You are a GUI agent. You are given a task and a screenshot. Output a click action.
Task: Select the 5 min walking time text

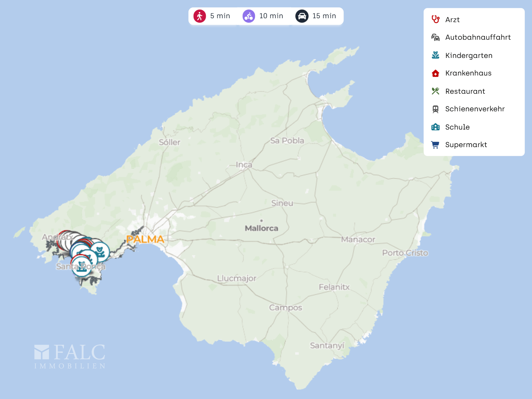[220, 16]
